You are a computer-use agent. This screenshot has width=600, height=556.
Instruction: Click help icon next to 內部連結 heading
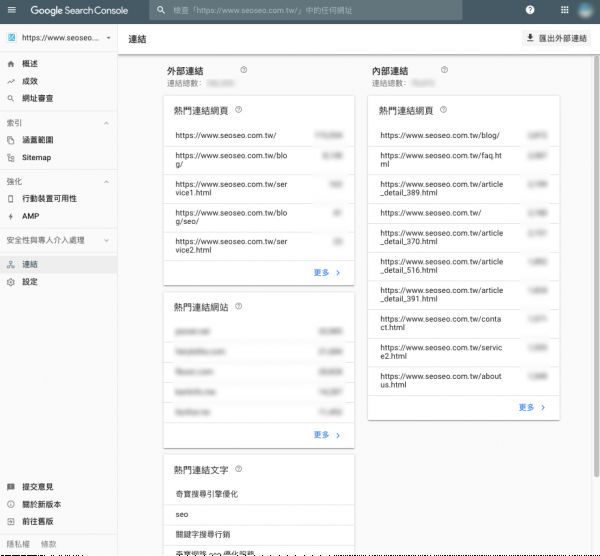point(444,70)
